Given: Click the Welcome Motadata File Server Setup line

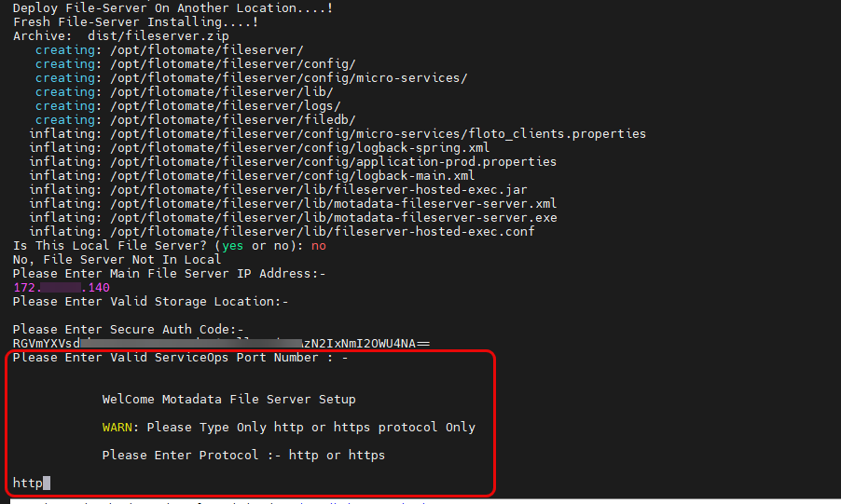Looking at the screenshot, I should point(228,400).
